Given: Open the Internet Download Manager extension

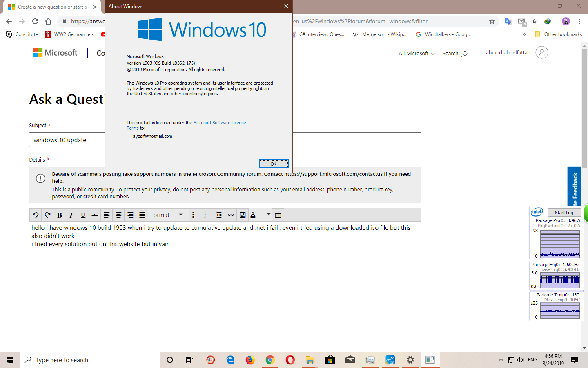Looking at the screenshot, I should pyautogui.click(x=548, y=21).
